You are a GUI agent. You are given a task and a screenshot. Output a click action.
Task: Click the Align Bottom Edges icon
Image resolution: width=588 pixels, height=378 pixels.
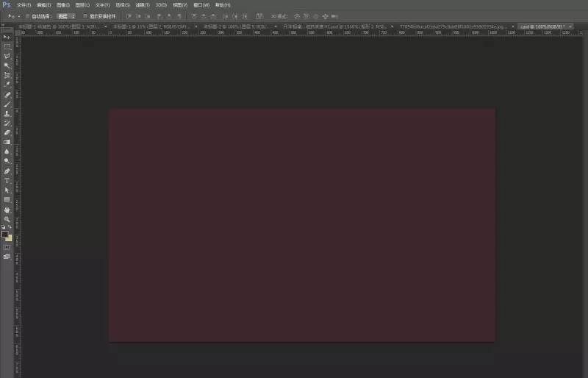[148, 16]
